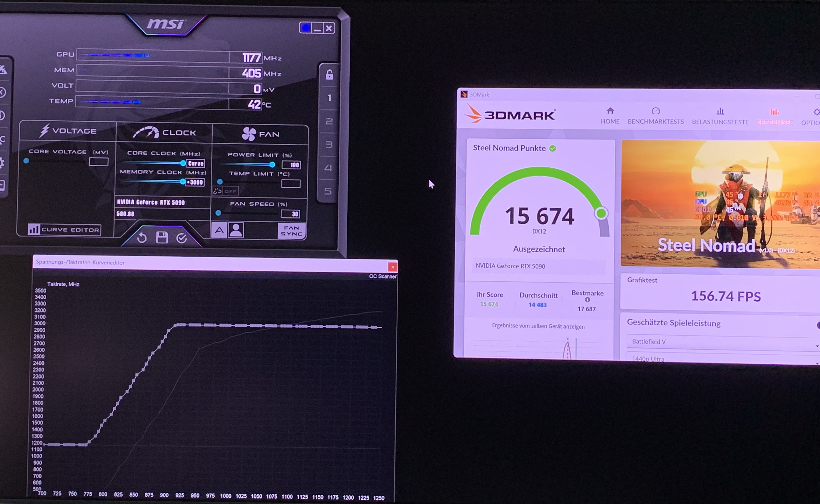The width and height of the screenshot is (820, 504).
Task: Open the Ergebnisse tab in 3DMark
Action: [775, 117]
